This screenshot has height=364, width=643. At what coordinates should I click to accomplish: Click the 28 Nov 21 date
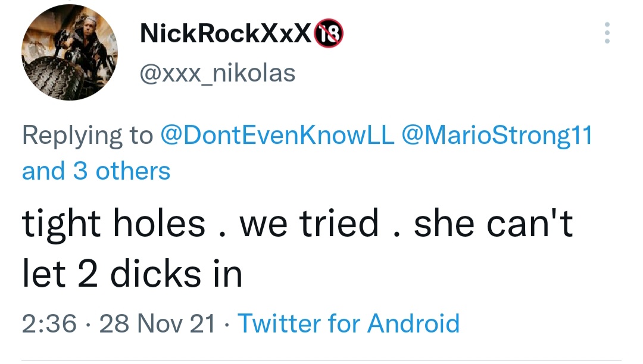(157, 324)
